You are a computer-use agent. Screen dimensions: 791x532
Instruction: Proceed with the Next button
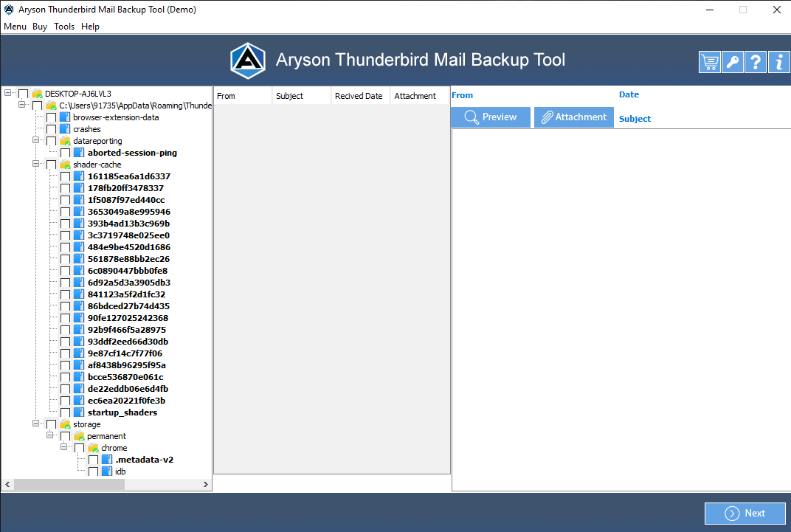(745, 514)
